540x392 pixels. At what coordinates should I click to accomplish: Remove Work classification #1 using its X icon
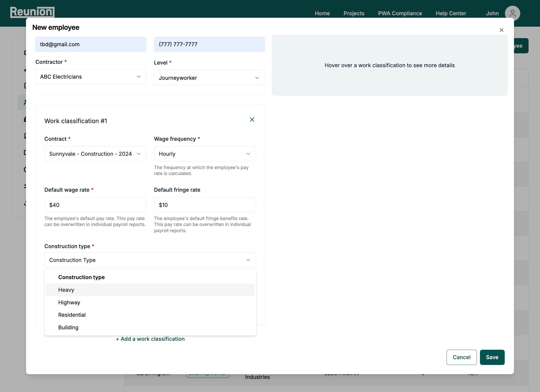tap(252, 120)
